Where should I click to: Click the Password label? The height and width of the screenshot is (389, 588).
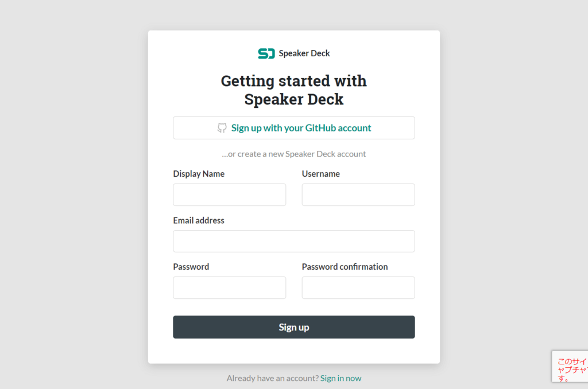click(x=191, y=267)
